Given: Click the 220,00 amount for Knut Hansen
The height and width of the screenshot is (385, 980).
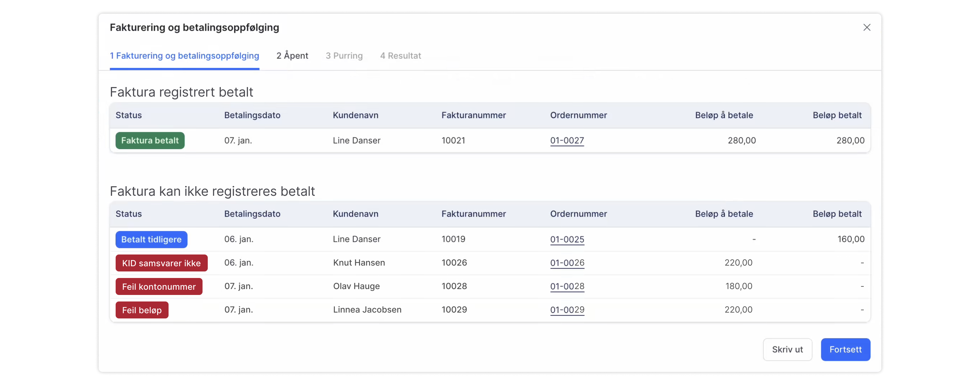Looking at the screenshot, I should [x=738, y=263].
